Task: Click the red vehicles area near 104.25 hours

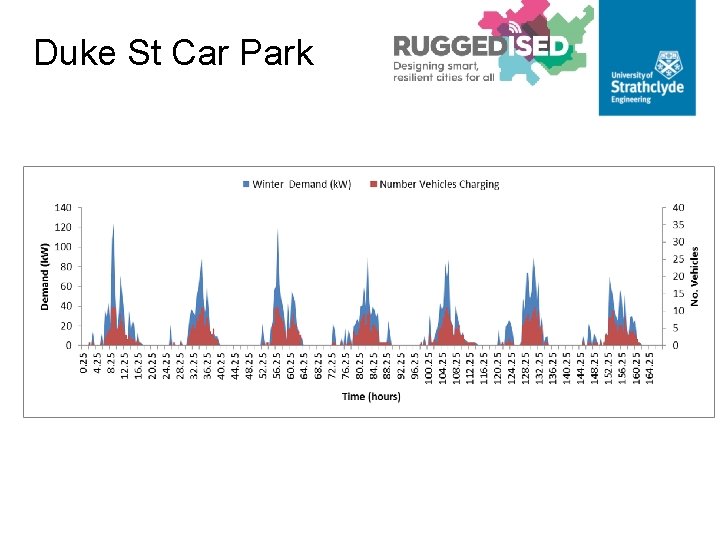Action: [x=445, y=328]
